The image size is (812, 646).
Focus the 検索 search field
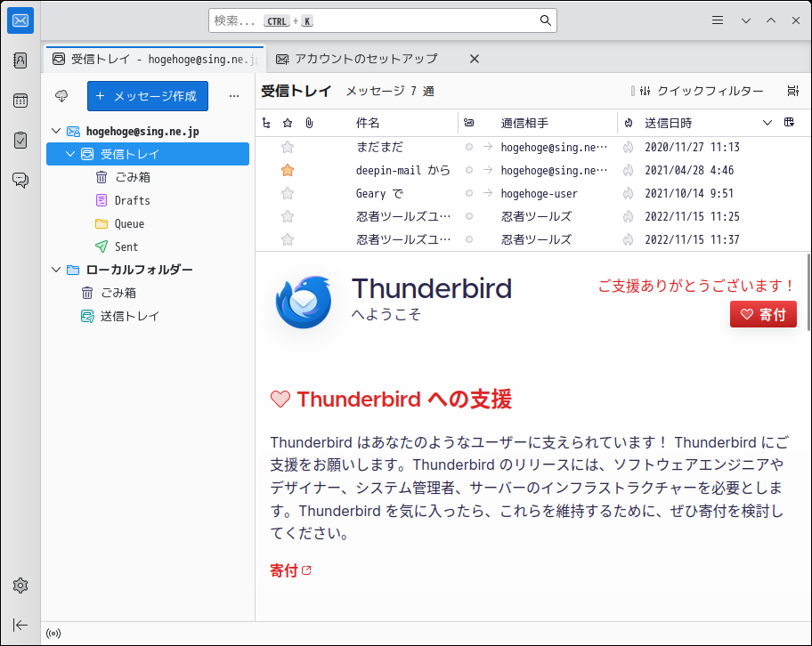pos(383,20)
